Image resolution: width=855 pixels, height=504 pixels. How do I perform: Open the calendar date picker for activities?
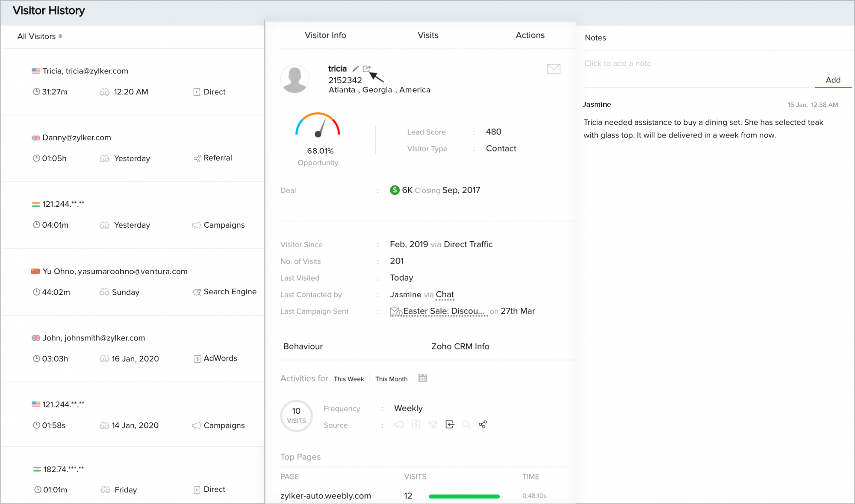point(422,378)
